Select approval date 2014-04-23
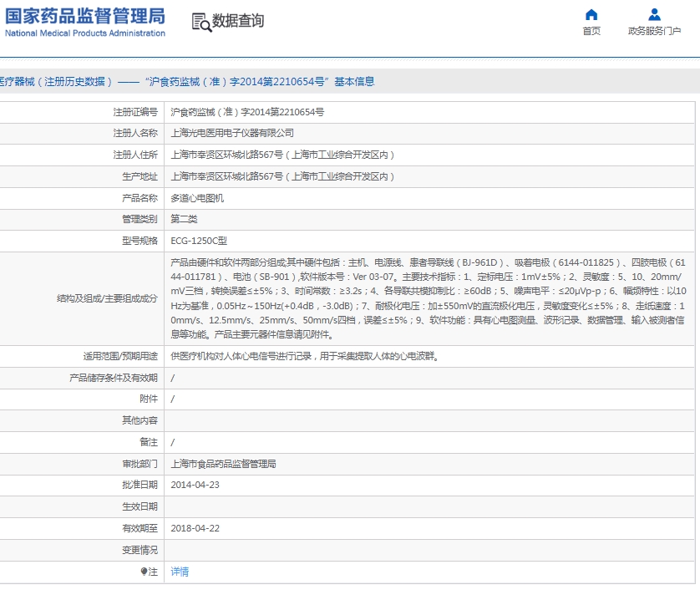 point(195,485)
